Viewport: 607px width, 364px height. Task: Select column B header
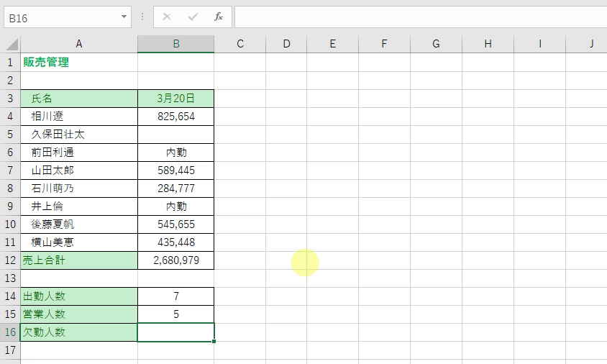click(x=175, y=44)
